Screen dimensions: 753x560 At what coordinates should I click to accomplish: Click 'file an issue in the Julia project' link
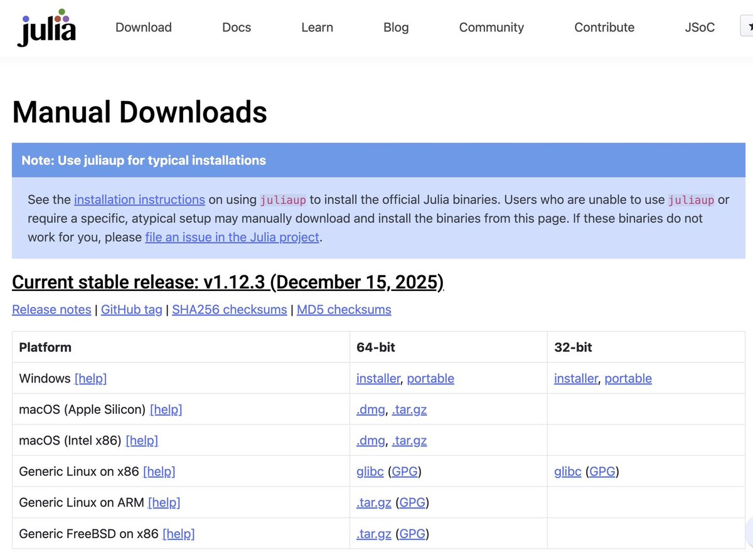(x=232, y=237)
